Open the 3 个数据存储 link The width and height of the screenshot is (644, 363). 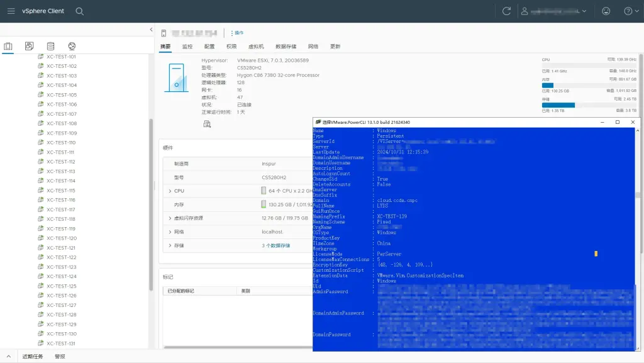point(276,245)
